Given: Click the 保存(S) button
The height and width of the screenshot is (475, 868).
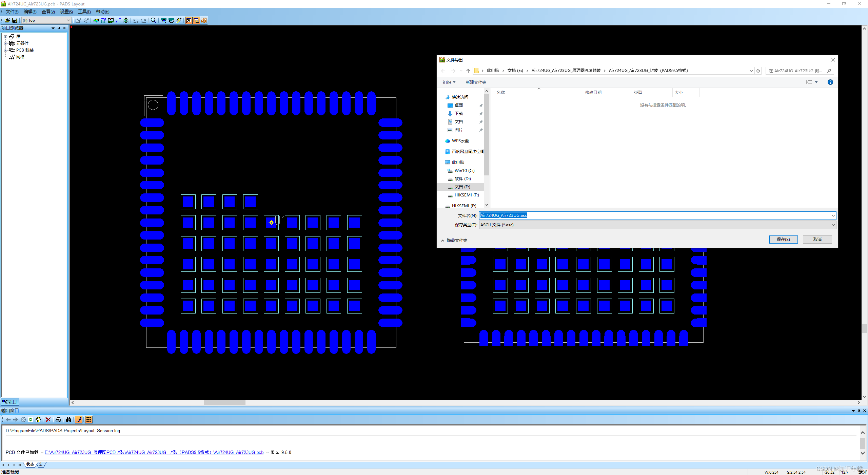Looking at the screenshot, I should point(783,240).
